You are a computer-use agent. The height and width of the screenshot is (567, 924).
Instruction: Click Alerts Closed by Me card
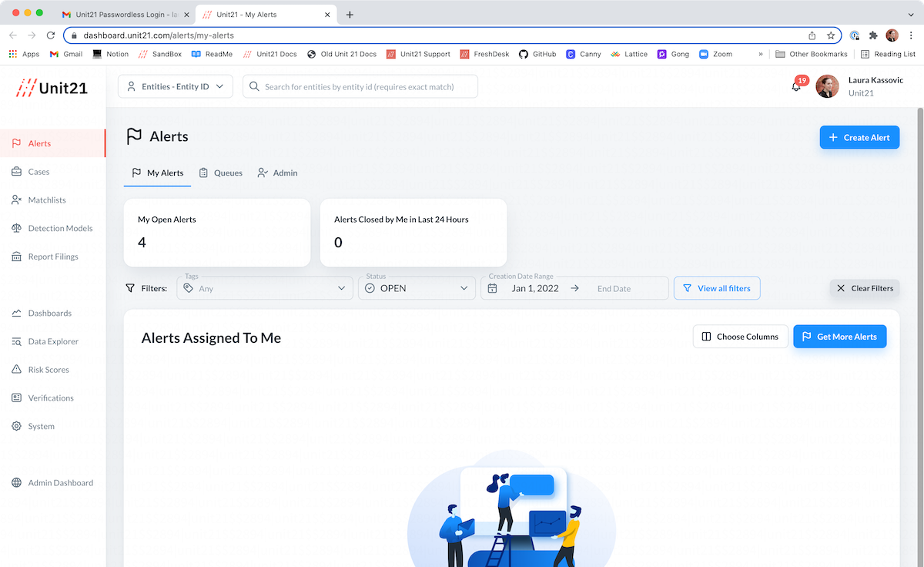413,233
